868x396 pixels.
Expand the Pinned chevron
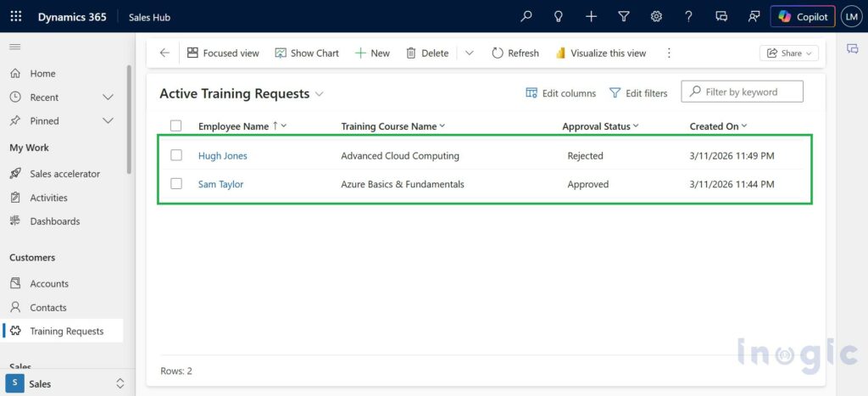click(108, 120)
